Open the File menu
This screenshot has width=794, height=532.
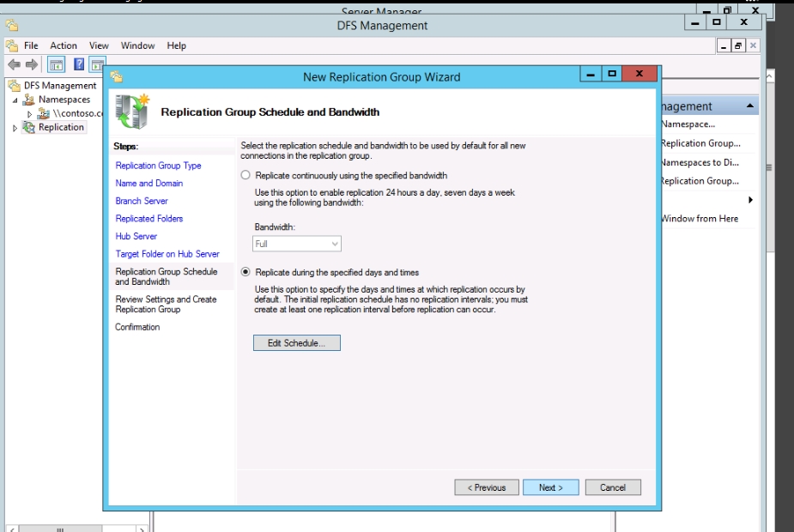31,45
